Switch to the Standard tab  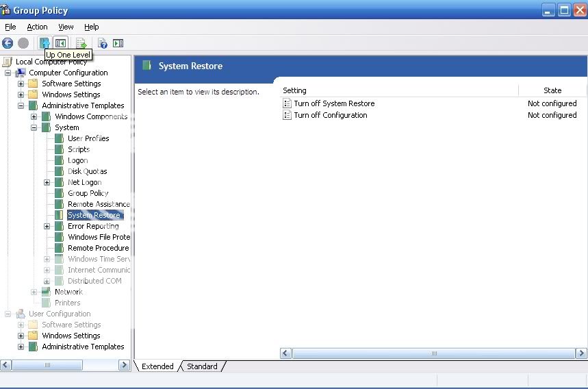202,366
